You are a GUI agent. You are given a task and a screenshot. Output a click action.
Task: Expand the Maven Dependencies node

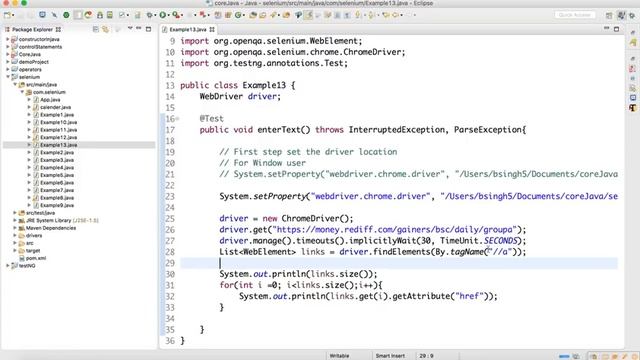pos(15,228)
